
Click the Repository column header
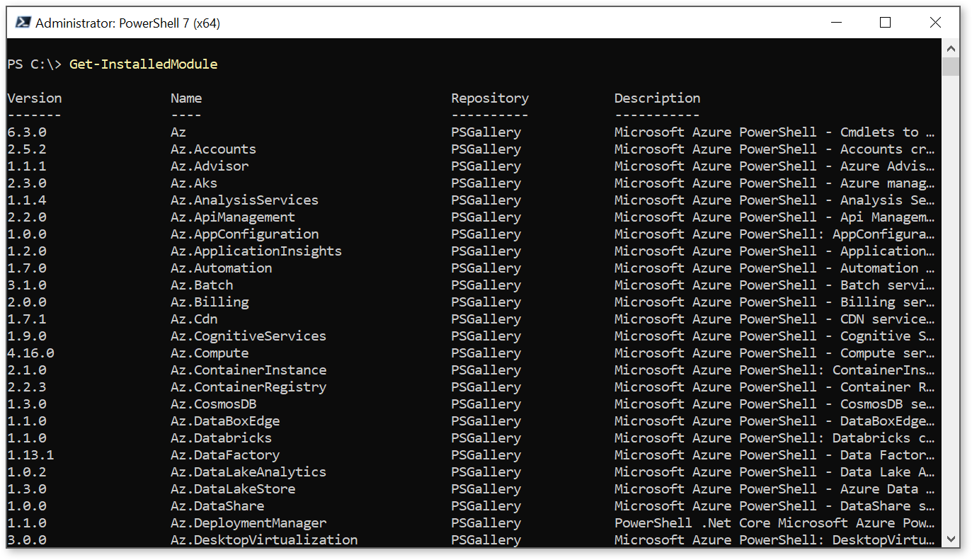tap(489, 98)
